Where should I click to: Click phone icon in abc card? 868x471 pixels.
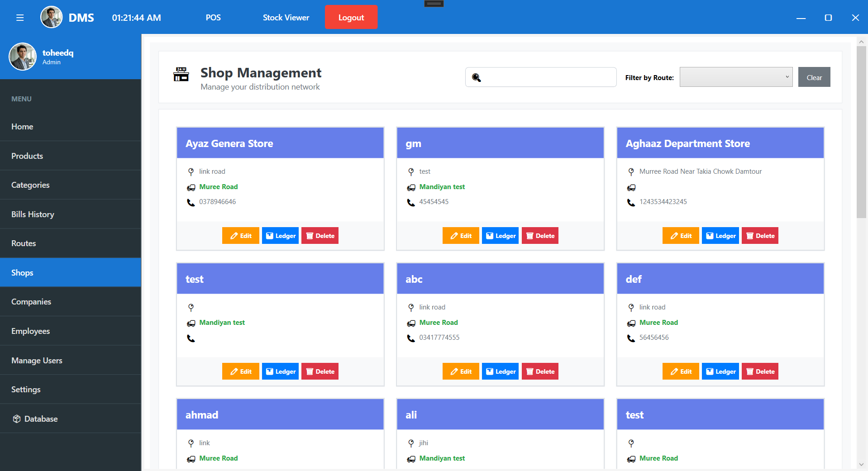click(411, 338)
